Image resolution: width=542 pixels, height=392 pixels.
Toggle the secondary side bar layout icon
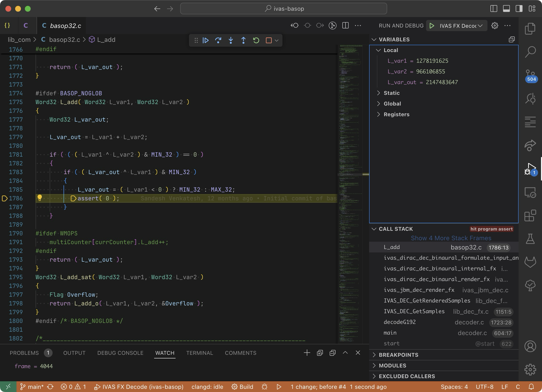(x=519, y=9)
